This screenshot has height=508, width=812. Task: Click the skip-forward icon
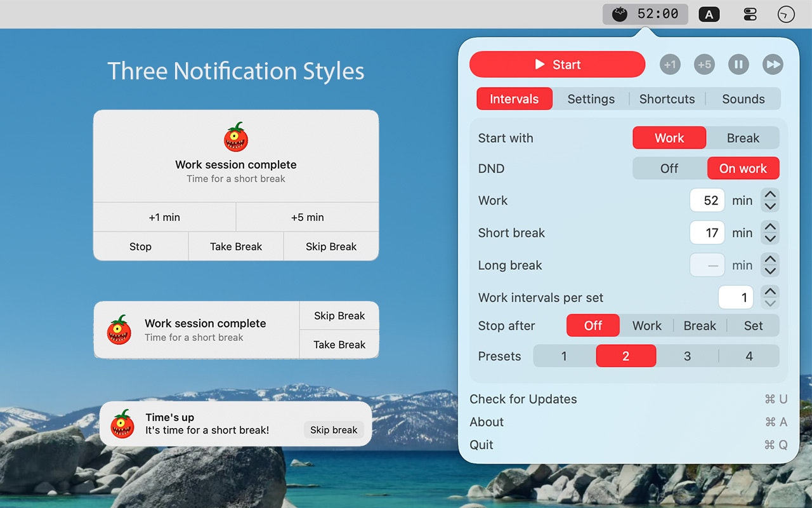point(773,64)
